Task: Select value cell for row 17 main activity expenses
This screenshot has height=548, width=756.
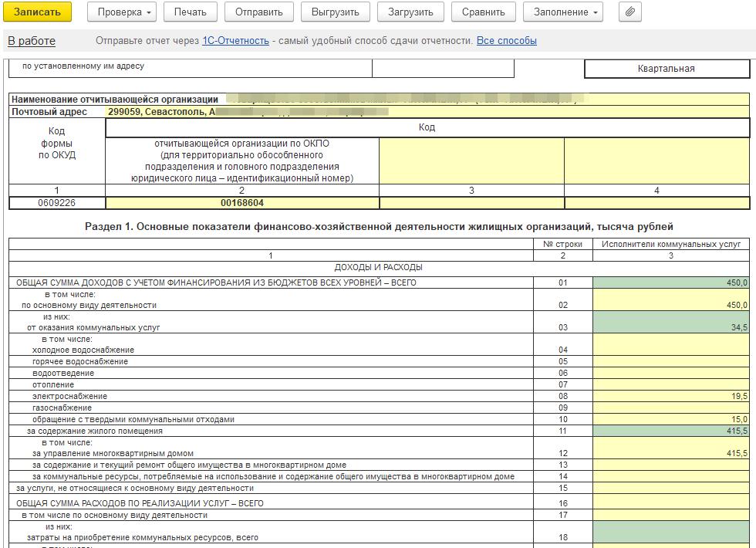Action: (x=670, y=515)
